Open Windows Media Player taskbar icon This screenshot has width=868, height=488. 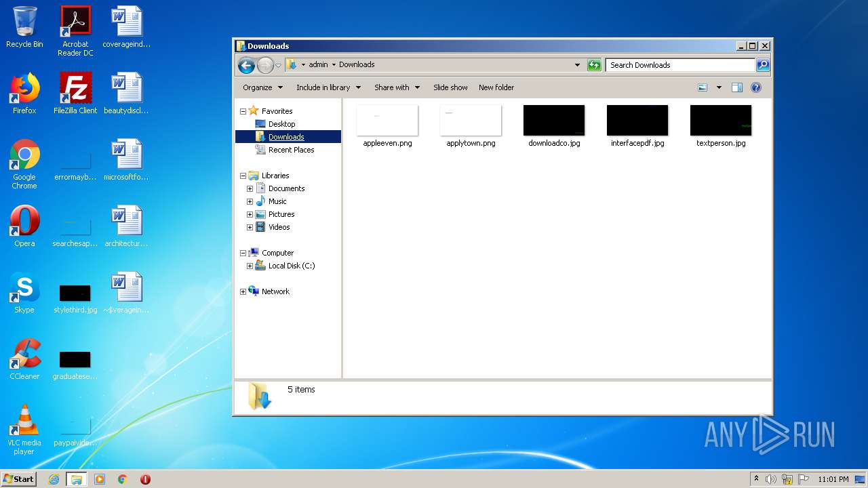[x=100, y=479]
